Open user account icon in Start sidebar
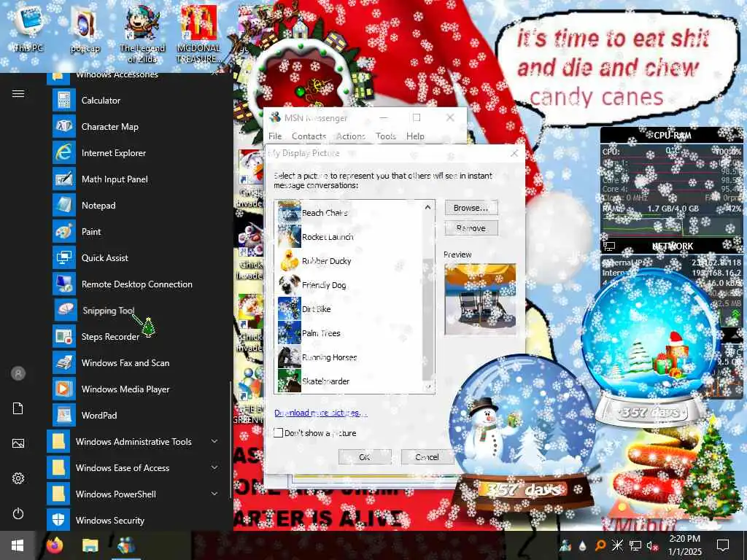Screen dimensions: 747x560 click(18, 373)
